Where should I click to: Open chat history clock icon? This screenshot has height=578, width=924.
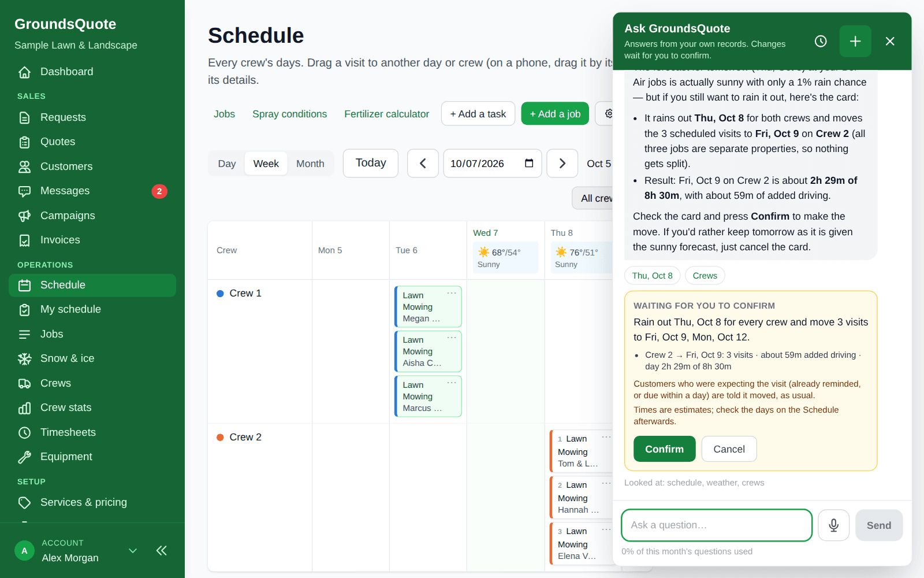821,41
